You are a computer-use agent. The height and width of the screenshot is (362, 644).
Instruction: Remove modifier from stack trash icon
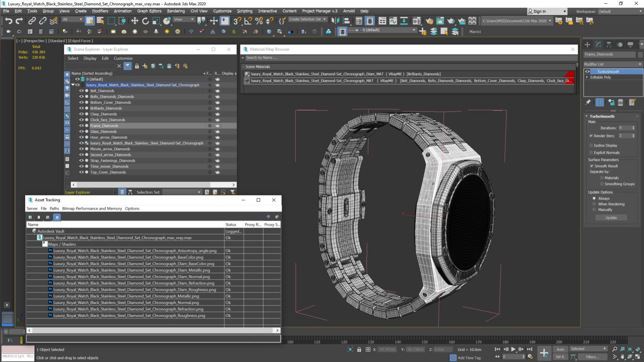point(621,103)
